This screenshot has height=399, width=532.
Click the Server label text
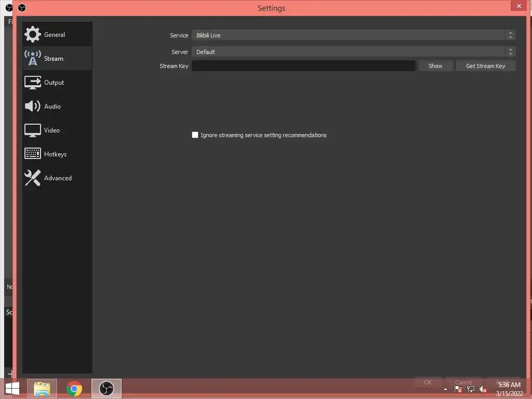[x=179, y=52]
